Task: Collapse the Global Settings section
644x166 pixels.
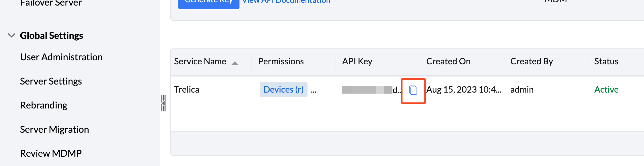Action: [12, 35]
